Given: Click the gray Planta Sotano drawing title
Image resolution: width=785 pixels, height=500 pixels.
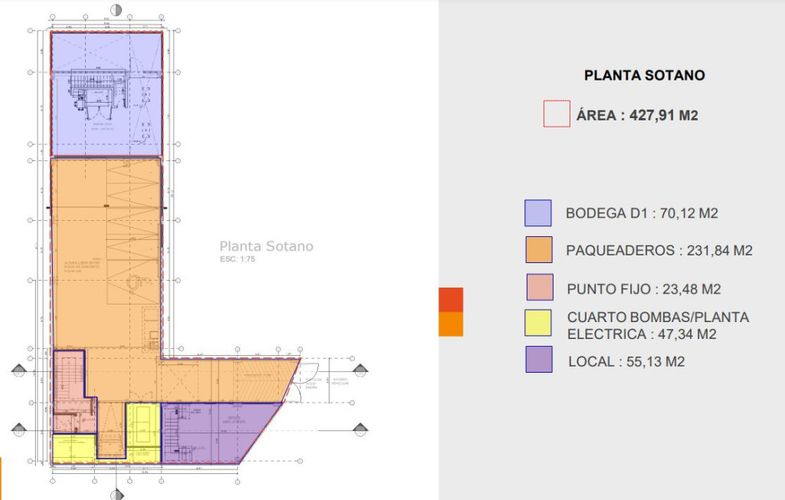Looking at the screenshot, I should (x=266, y=246).
